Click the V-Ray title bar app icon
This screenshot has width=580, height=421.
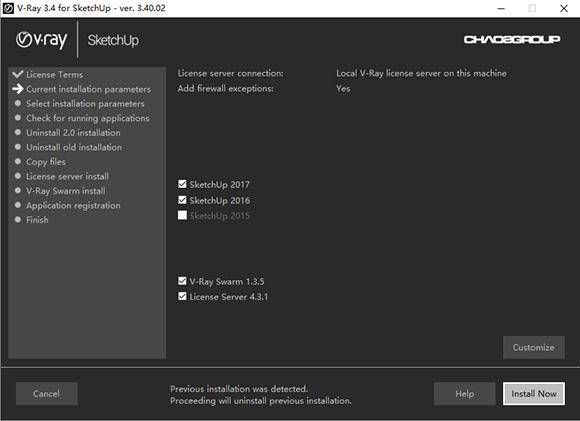(x=8, y=8)
